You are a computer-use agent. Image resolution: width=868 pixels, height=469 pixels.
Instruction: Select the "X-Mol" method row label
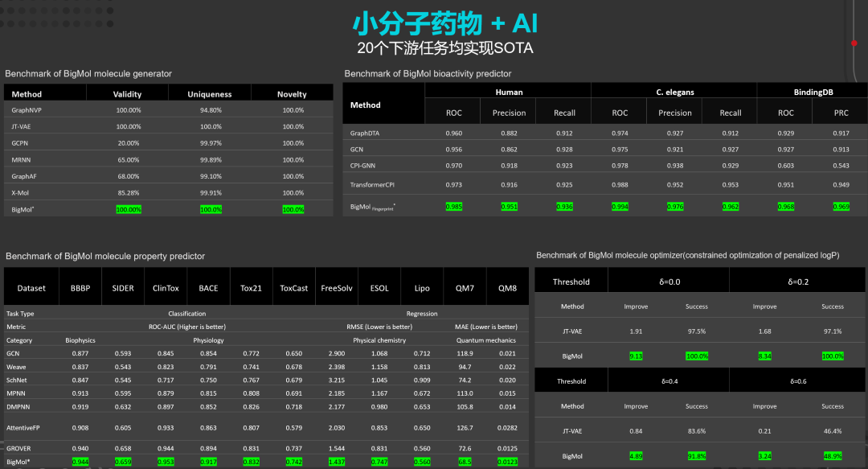click(x=20, y=193)
